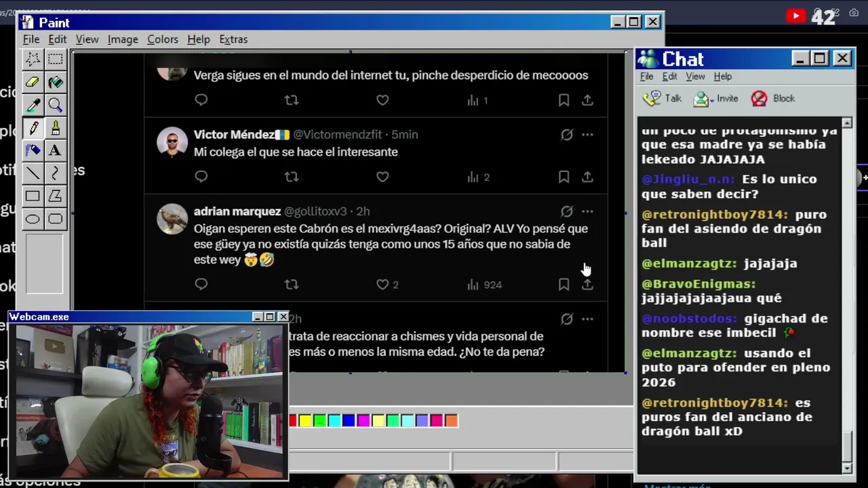Choose the Ellipse shape tool

click(33, 219)
